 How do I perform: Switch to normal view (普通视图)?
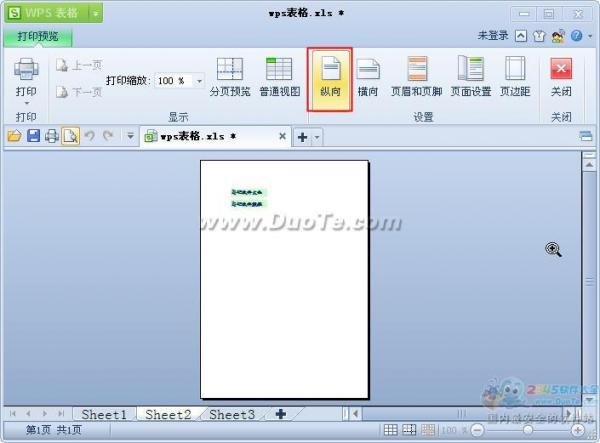point(279,77)
